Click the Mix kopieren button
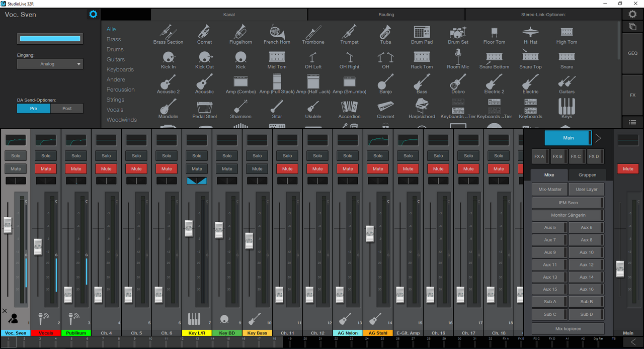The width and height of the screenshot is (644, 349). [568, 328]
